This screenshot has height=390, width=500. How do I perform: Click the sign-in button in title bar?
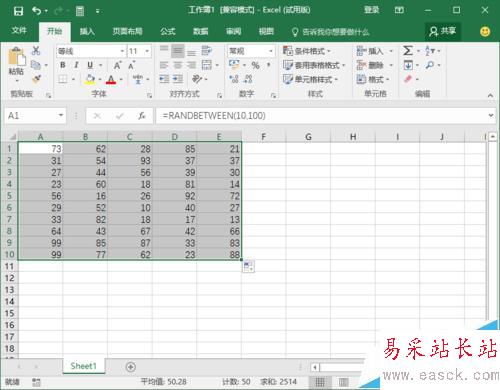click(x=371, y=10)
